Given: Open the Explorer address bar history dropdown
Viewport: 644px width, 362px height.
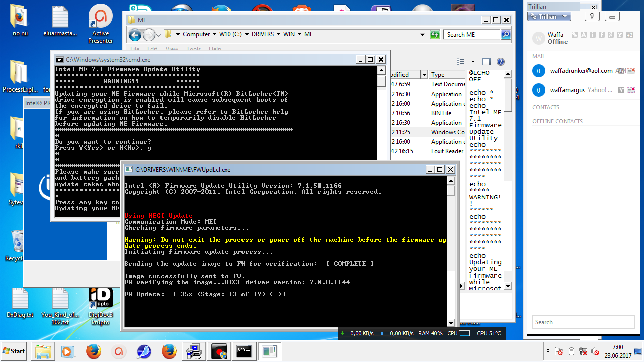Looking at the screenshot, I should pos(422,35).
